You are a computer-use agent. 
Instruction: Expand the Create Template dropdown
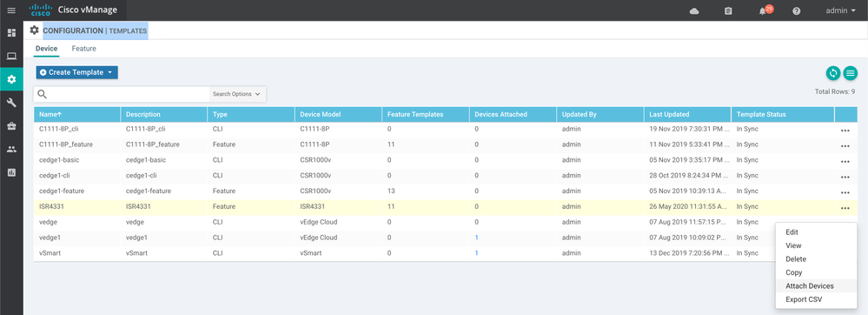click(x=77, y=72)
